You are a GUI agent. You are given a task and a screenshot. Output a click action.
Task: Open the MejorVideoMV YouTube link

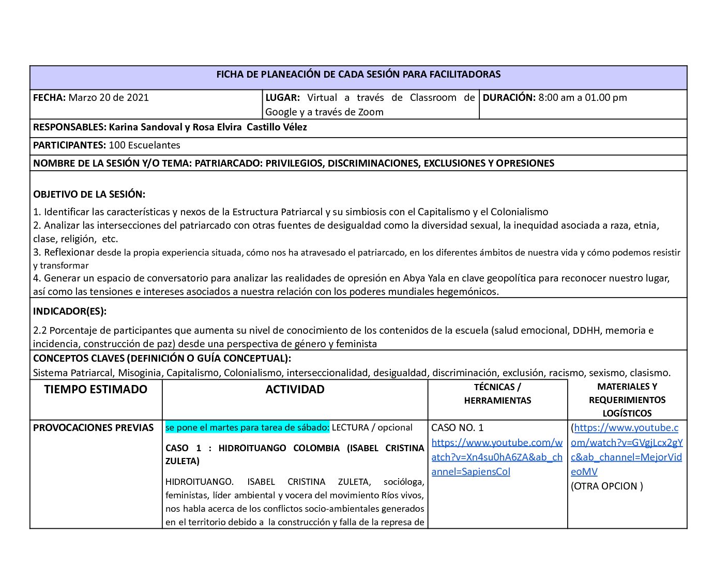[x=627, y=450]
